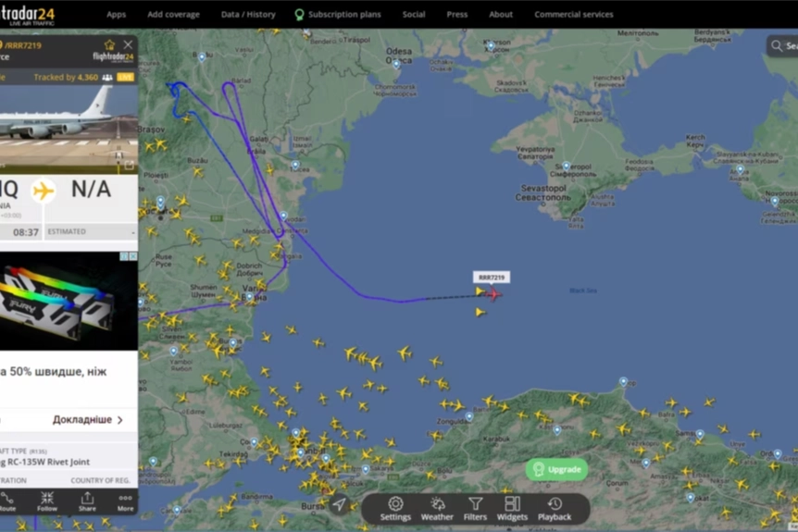This screenshot has height=532, width=798.
Task: Start flight Playback mode
Action: [x=555, y=508]
